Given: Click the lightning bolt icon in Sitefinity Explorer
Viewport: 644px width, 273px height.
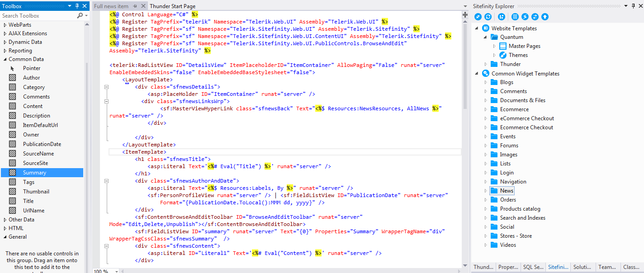Looking at the screenshot, I should point(525,17).
